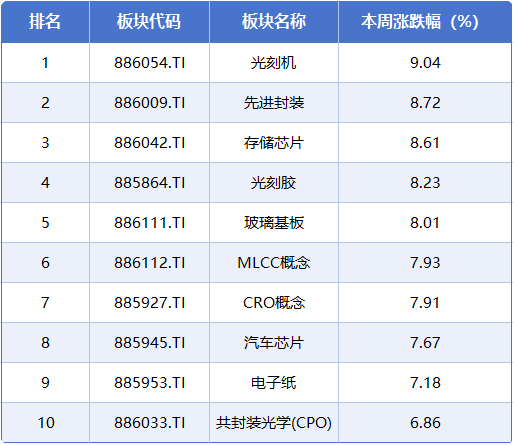Click the CRO概念 sector name
The height and width of the screenshot is (445, 514).
pyautogui.click(x=274, y=303)
